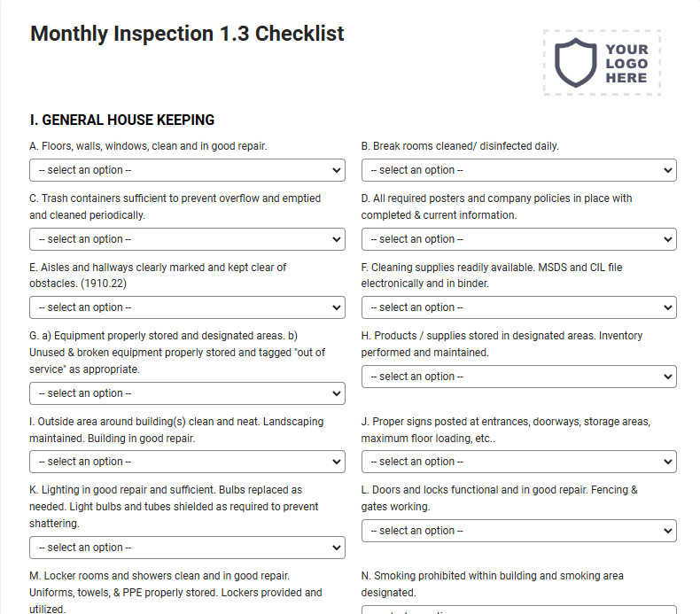The image size is (700, 614).
Task: Click the chevron arrow on item L dropdown
Action: (x=668, y=531)
